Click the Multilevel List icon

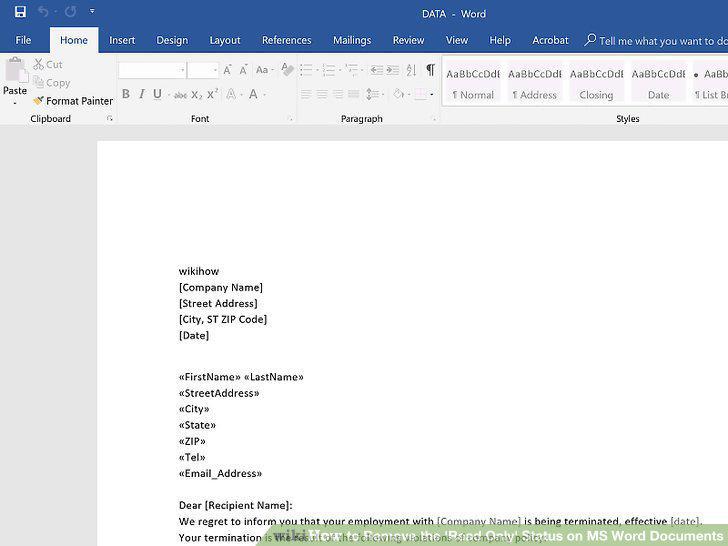pos(351,70)
